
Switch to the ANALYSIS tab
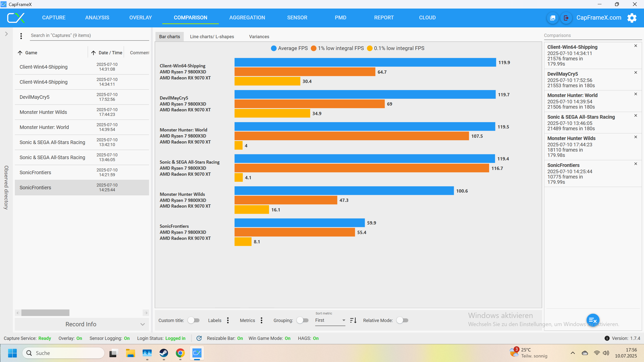point(97,18)
